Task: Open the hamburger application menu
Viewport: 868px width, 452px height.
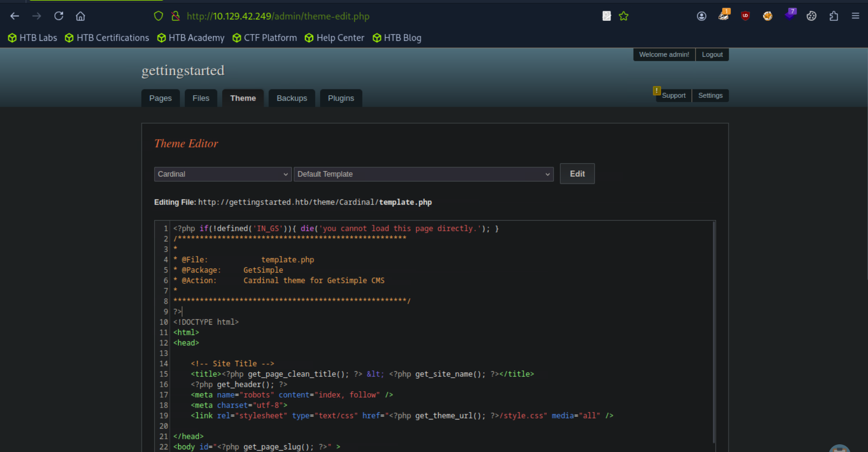Action: (855, 16)
